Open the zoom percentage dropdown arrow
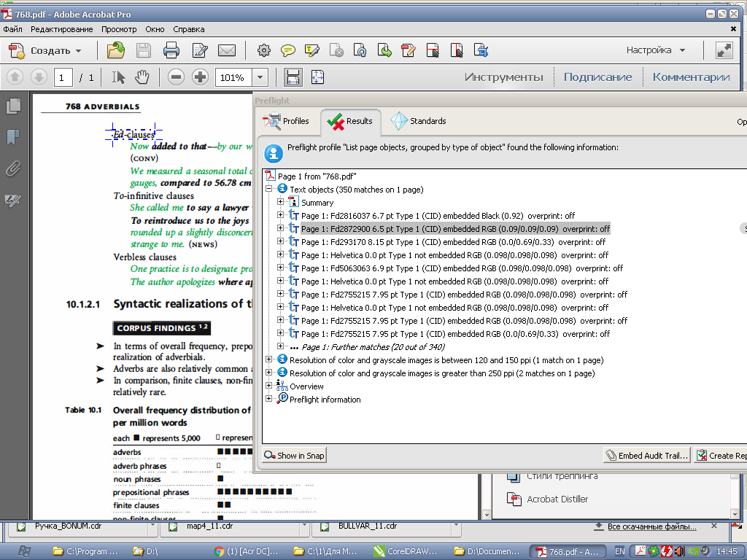 pos(260,77)
